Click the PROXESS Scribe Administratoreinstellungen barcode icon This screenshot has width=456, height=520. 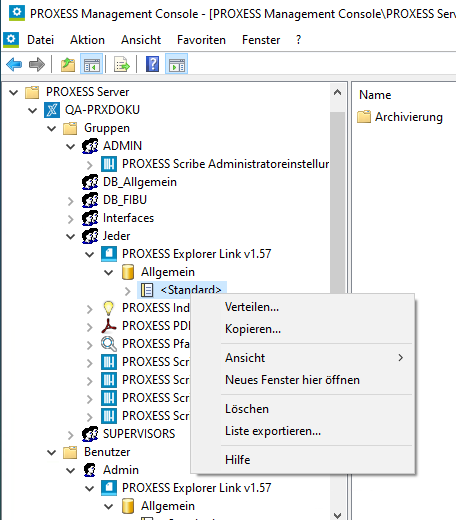point(109,164)
